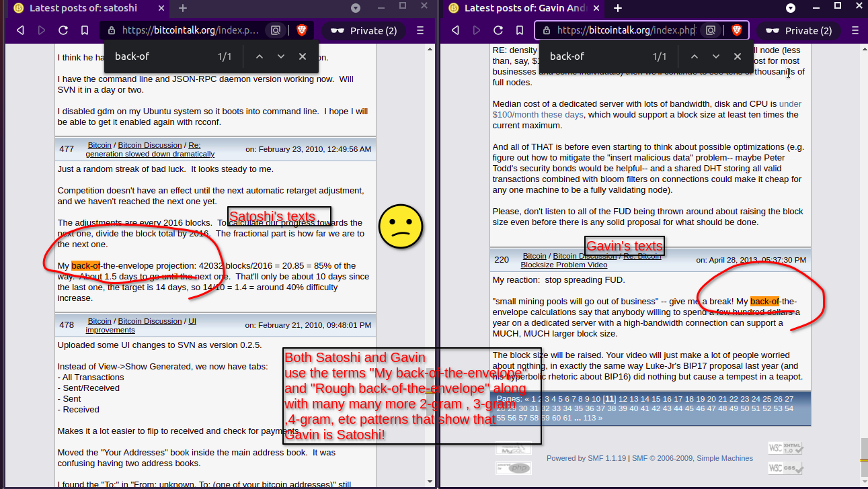Open new tab in Gavin window
The width and height of the screenshot is (868, 489).
tap(618, 8)
